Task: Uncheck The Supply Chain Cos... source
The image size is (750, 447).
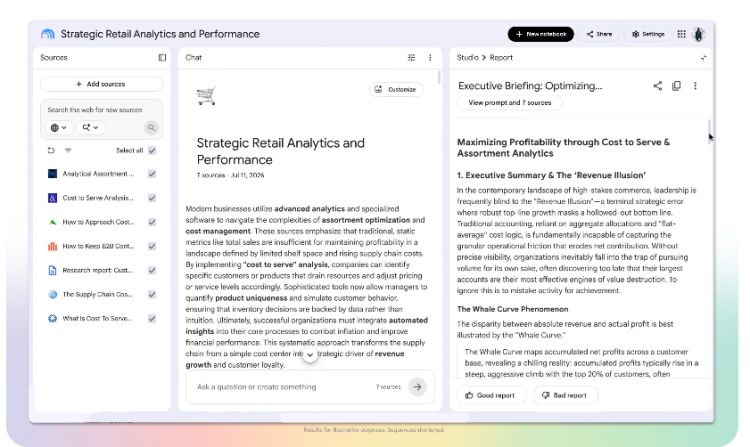Action: 152,294
